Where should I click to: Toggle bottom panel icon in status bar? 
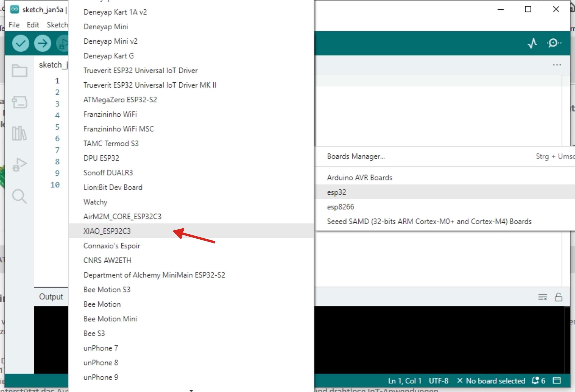coord(557,381)
